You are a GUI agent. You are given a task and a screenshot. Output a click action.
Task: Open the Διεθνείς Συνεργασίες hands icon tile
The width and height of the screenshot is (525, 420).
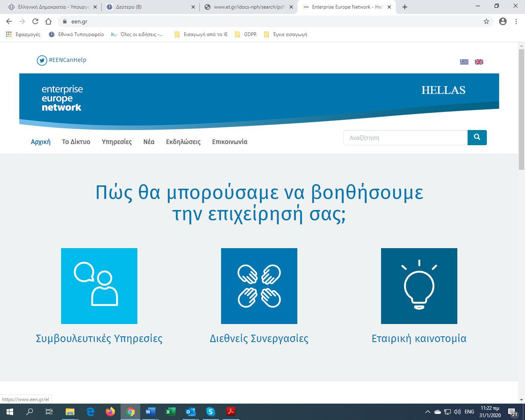point(259,286)
